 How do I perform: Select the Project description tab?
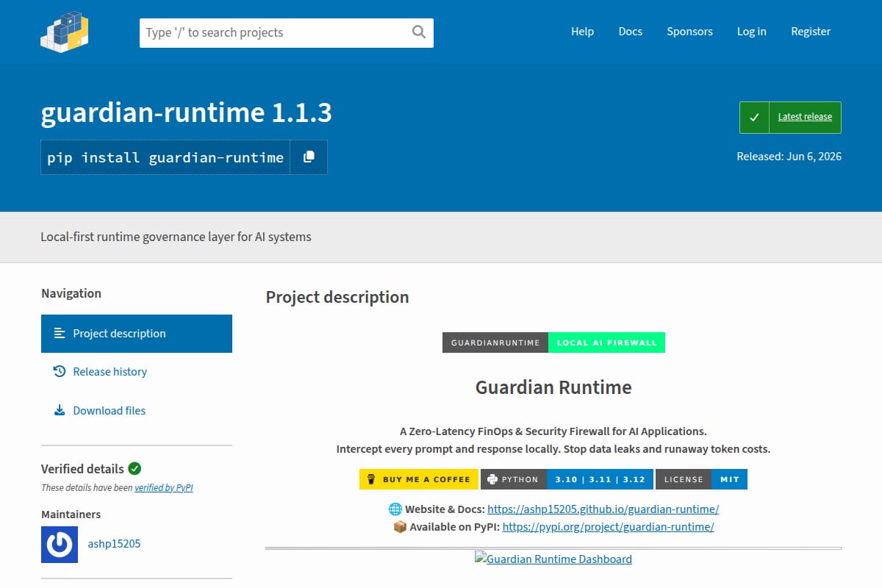[x=137, y=334]
